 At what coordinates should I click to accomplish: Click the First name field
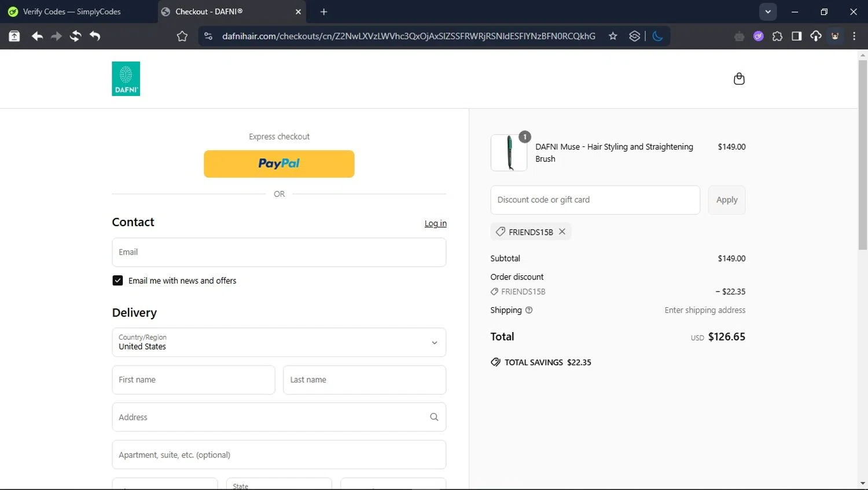pos(193,380)
